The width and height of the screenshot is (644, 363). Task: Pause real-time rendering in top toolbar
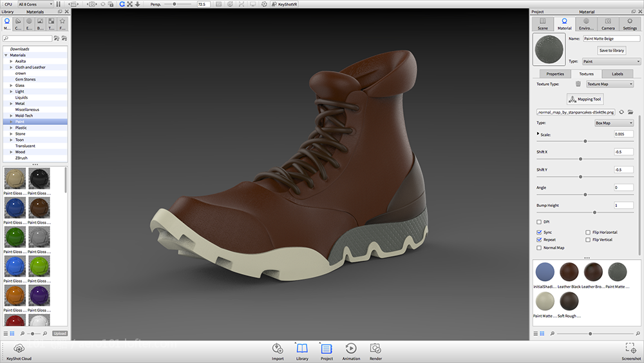(x=59, y=4)
